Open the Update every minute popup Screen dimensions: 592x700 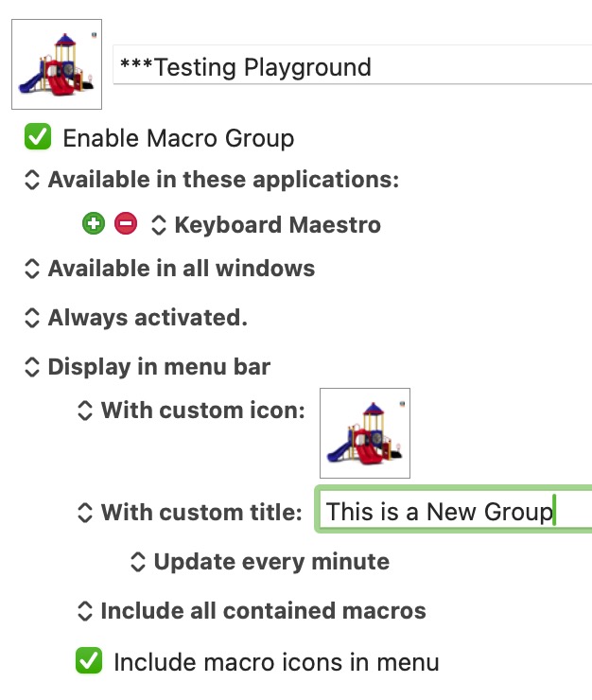(x=259, y=562)
